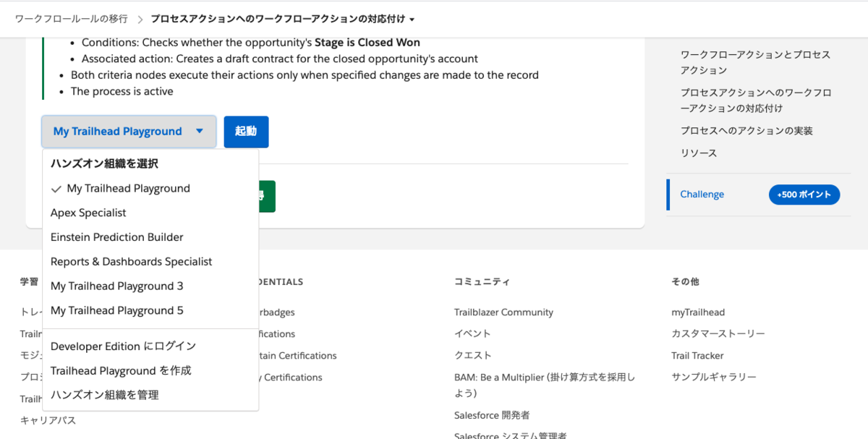Open myTrailhead footer link
This screenshot has width=868, height=439.
(x=698, y=312)
